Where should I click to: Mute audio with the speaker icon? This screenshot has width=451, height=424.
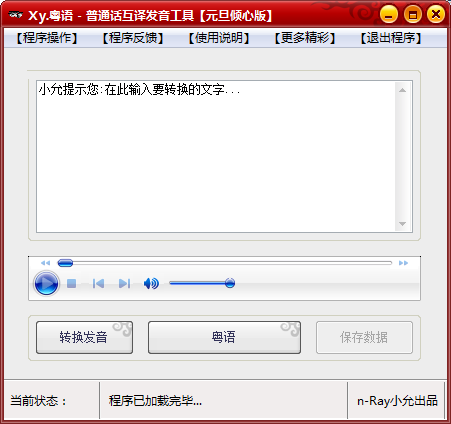click(151, 284)
